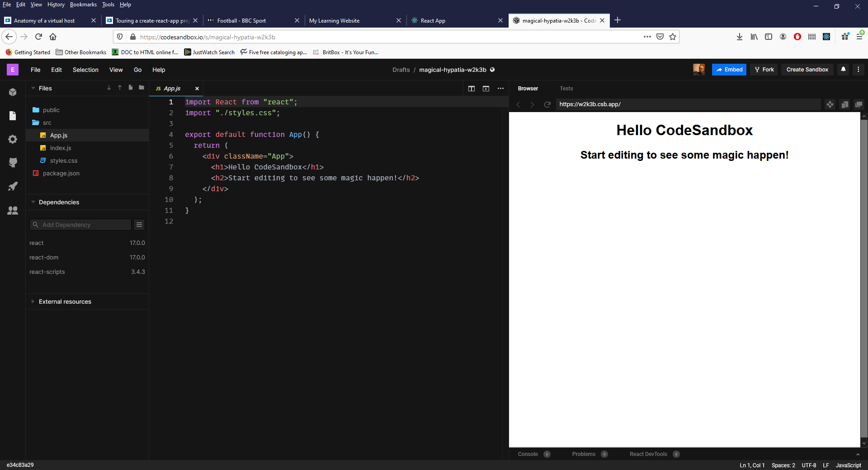Open the Deployment rocket sidebar icon
The image size is (868, 470).
pyautogui.click(x=13, y=186)
